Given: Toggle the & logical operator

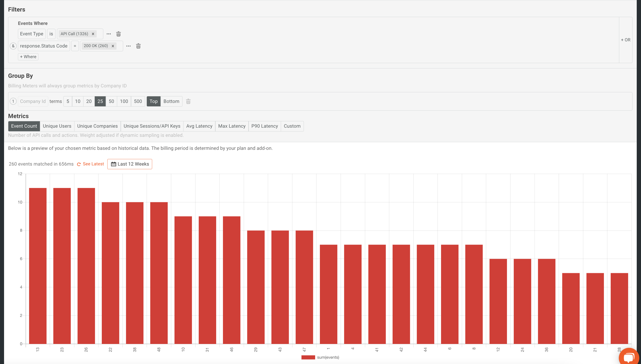Looking at the screenshot, I should click(13, 46).
